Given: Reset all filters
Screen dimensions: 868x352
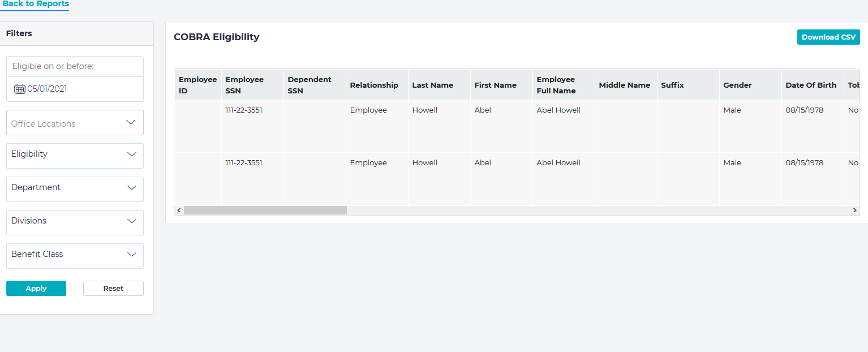Looking at the screenshot, I should click(x=113, y=288).
